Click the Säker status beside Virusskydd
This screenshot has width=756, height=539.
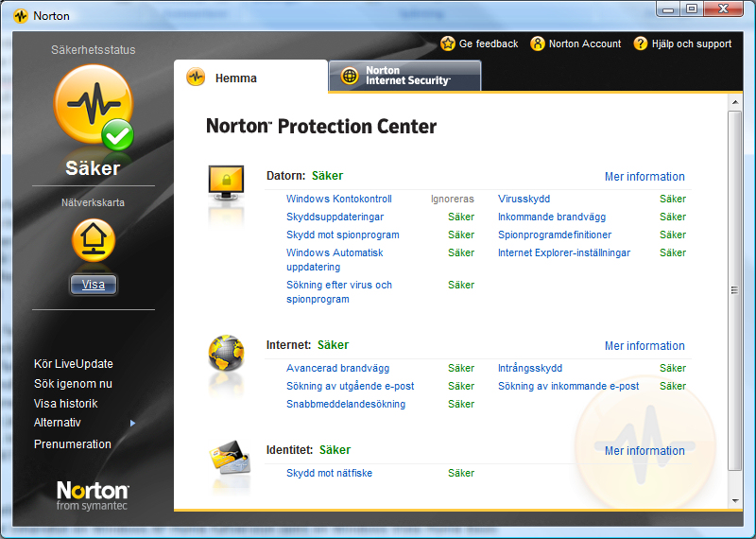point(673,199)
